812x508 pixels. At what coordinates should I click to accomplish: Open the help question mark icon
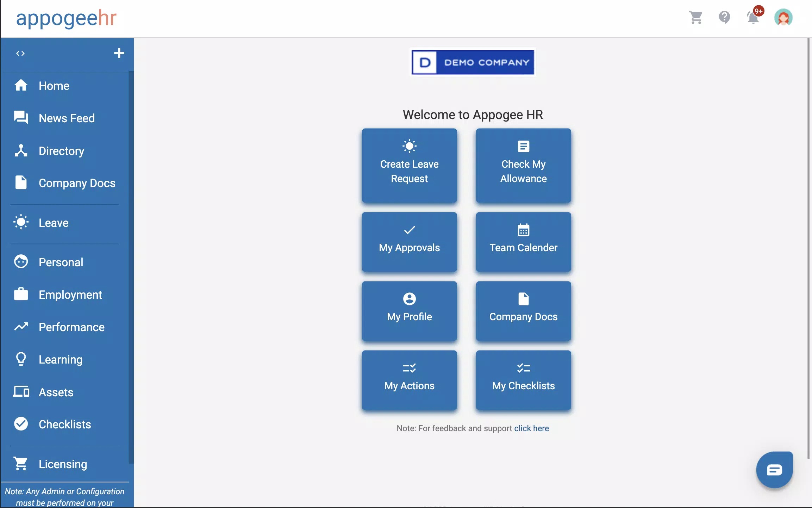[724, 17]
